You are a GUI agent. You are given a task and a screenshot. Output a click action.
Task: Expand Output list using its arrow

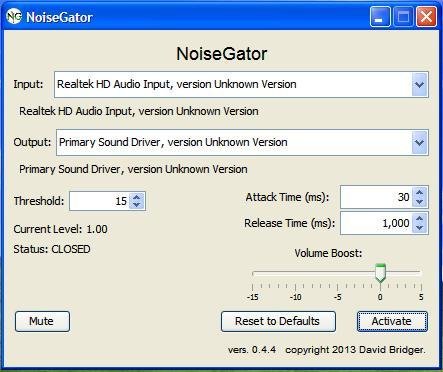pyautogui.click(x=419, y=143)
